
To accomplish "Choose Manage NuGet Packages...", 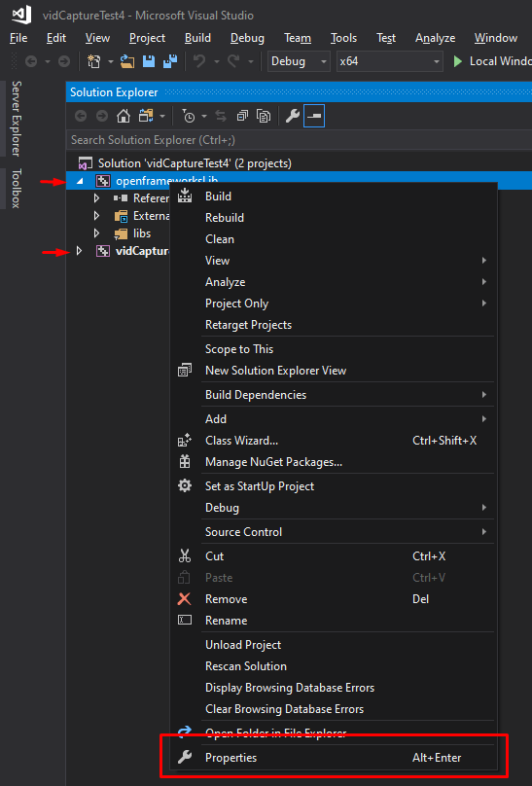I will pyautogui.click(x=334, y=463).
